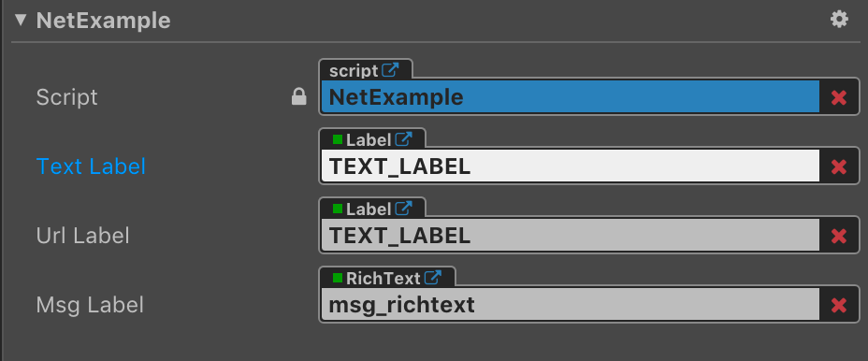Open the script asset link icon

click(390, 70)
